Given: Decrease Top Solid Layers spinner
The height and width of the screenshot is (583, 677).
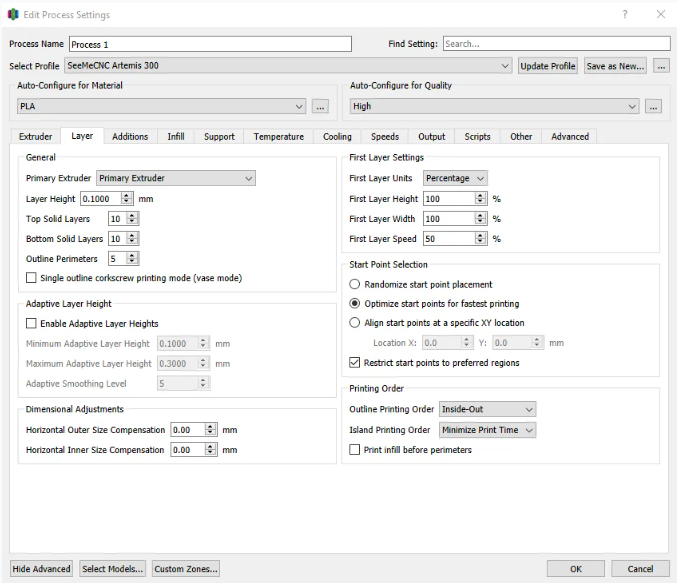Looking at the screenshot, I should tap(132, 222).
